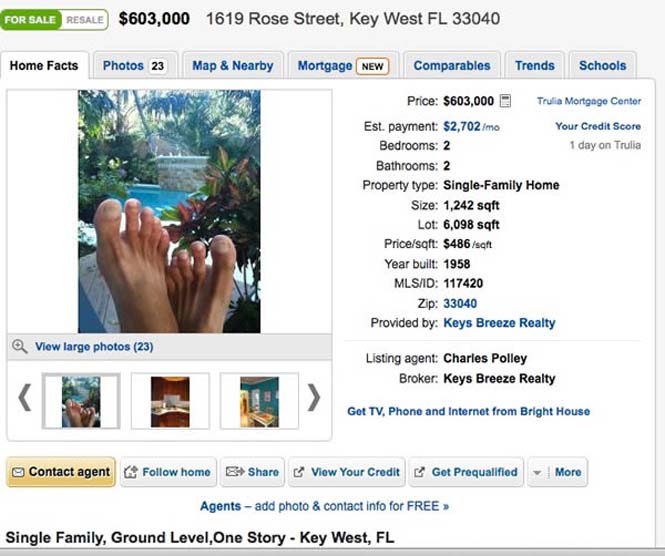Go to the Comparables tab
The image size is (665, 556).
pyautogui.click(x=452, y=66)
